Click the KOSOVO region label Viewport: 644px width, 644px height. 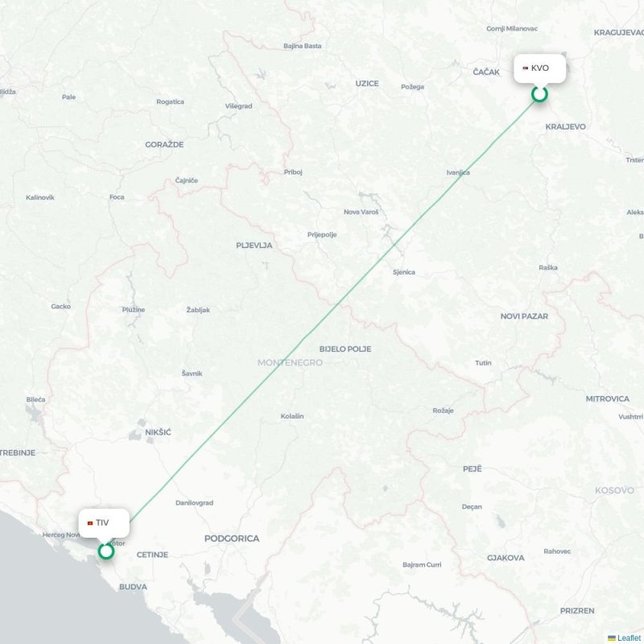pyautogui.click(x=614, y=490)
